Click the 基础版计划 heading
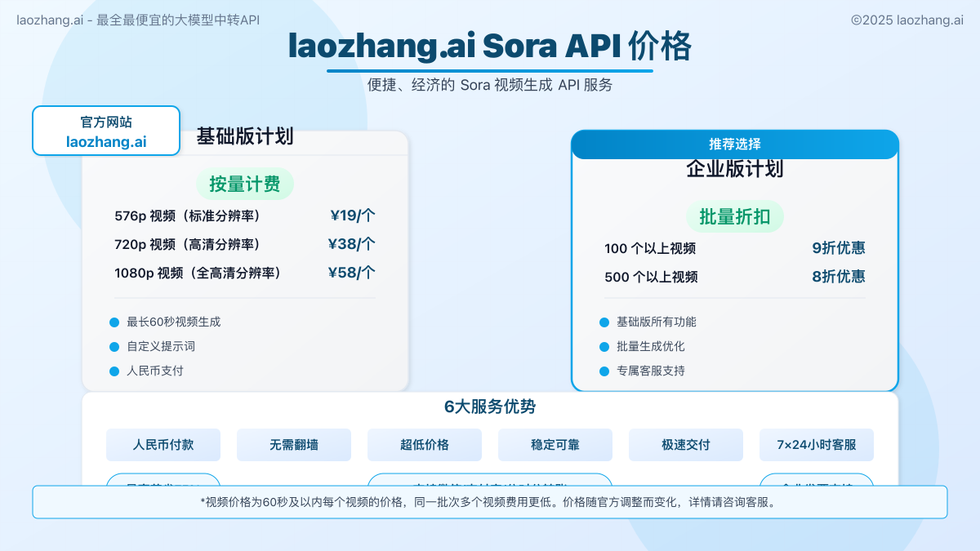This screenshot has width=980, height=551. tap(245, 136)
